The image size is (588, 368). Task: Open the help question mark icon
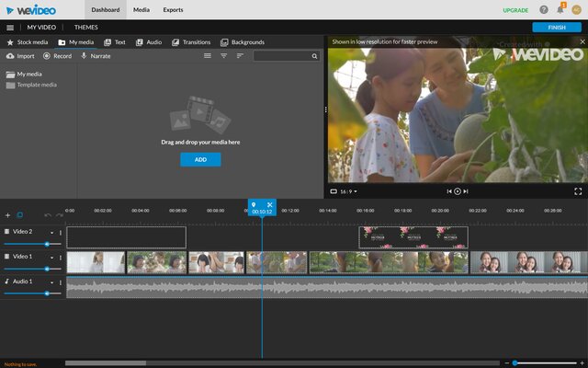pyautogui.click(x=543, y=10)
